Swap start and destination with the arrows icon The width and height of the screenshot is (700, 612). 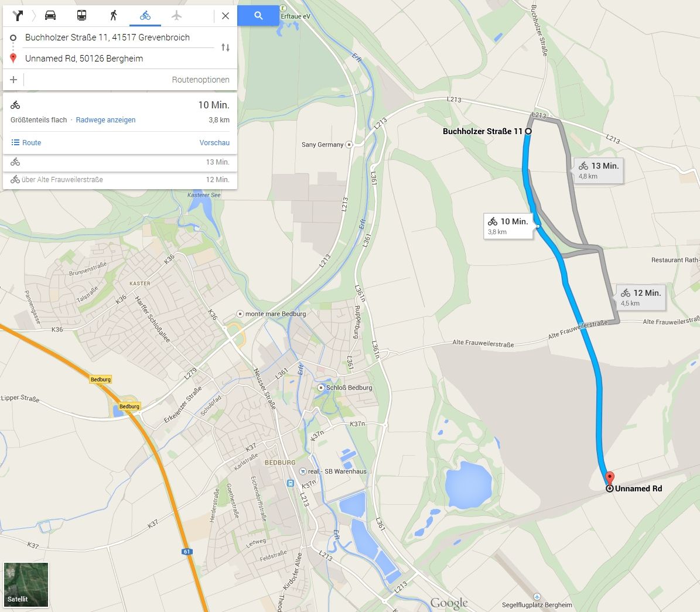pos(226,47)
